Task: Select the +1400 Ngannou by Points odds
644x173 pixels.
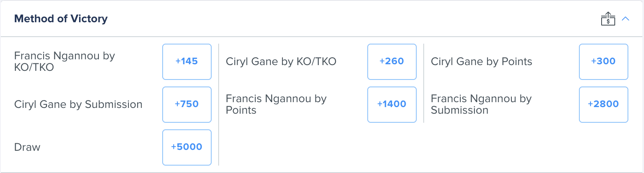Action: 392,105
